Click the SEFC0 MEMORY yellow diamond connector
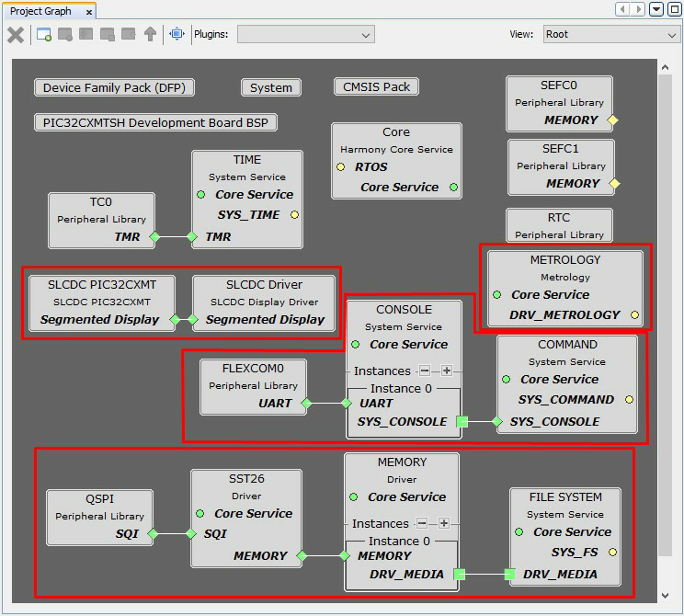 point(613,120)
